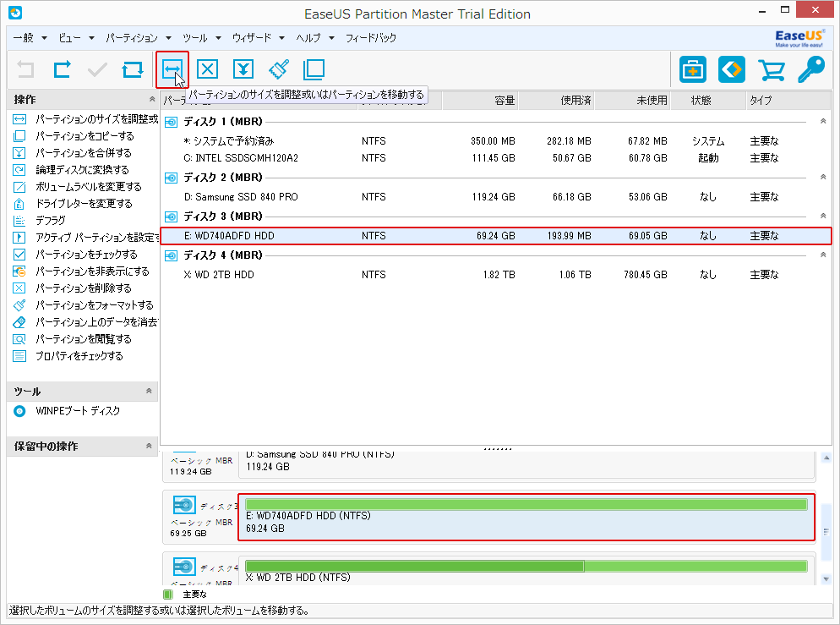
Task: Click パーティションを非表示にする in sidebar
Action: pos(92,271)
